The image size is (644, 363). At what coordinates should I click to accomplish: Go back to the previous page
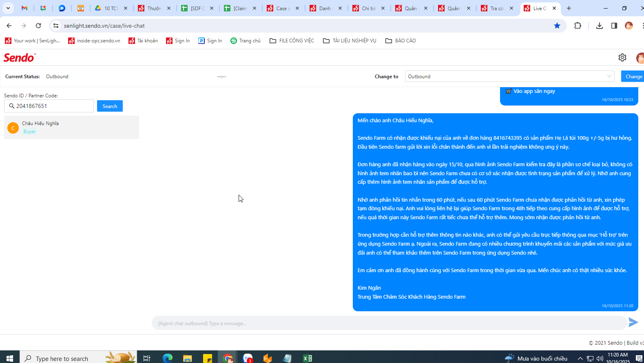click(x=9, y=26)
